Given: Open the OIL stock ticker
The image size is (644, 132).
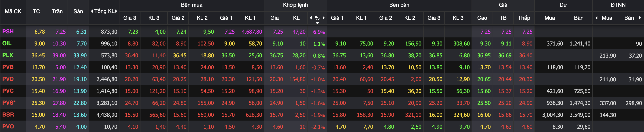Looking at the screenshot, I should [7, 43].
